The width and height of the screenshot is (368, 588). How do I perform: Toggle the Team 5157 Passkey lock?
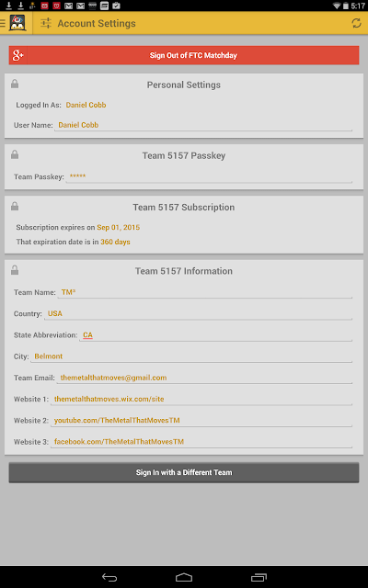15,154
